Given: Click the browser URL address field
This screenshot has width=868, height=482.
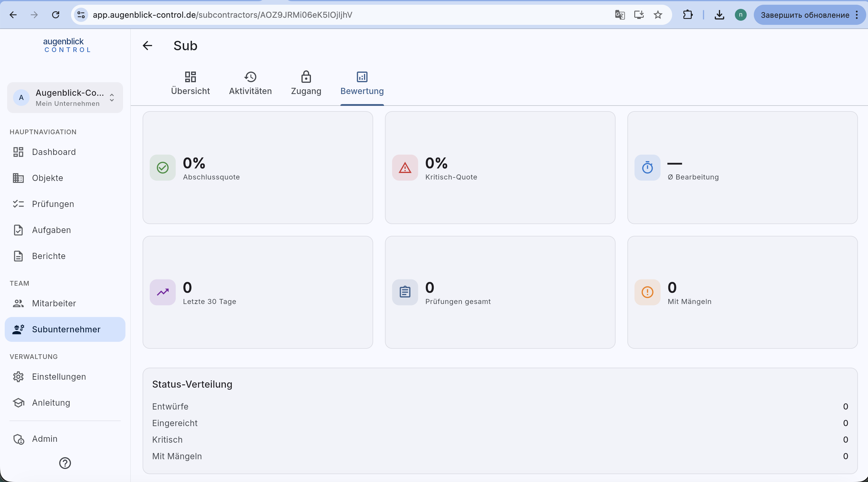Looking at the screenshot, I should click(x=351, y=15).
